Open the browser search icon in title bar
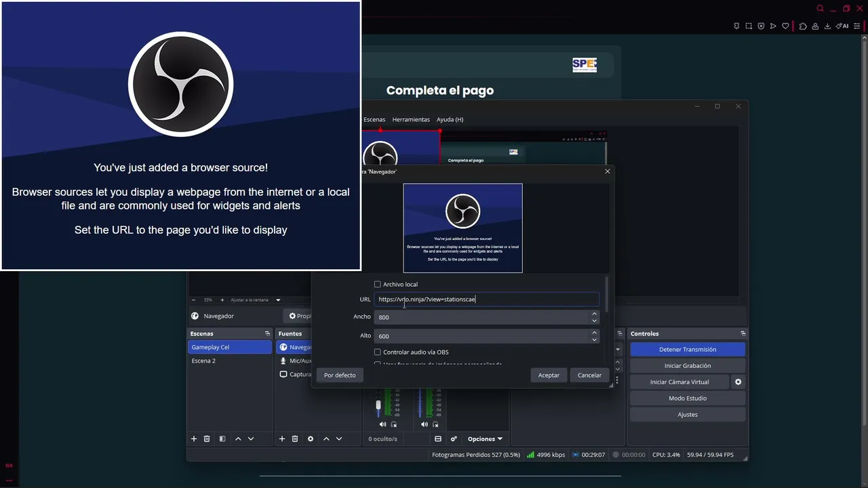 click(x=820, y=9)
